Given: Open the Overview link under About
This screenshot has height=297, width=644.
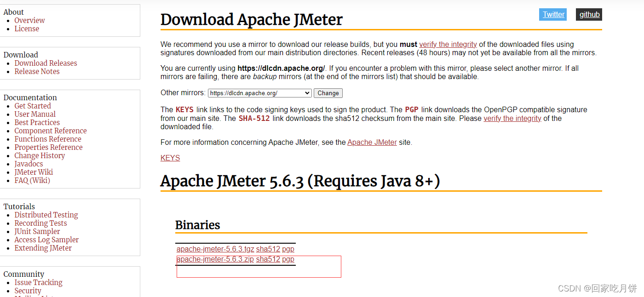Looking at the screenshot, I should 29,20.
